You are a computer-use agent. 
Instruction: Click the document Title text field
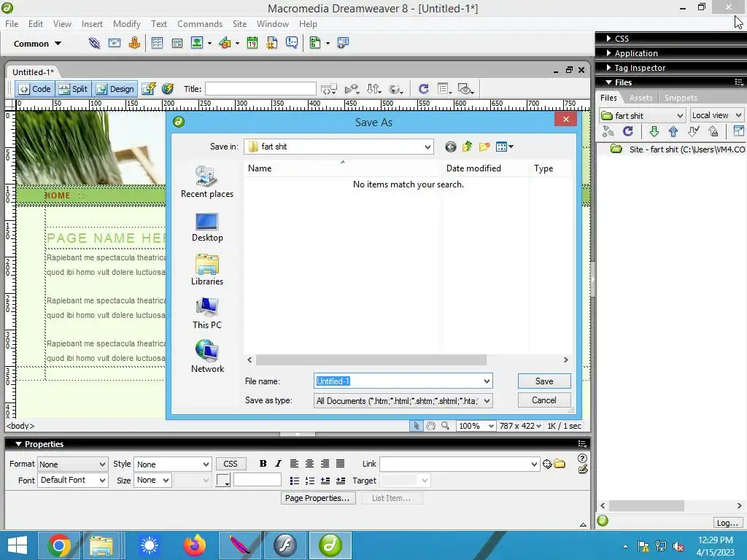coord(260,88)
